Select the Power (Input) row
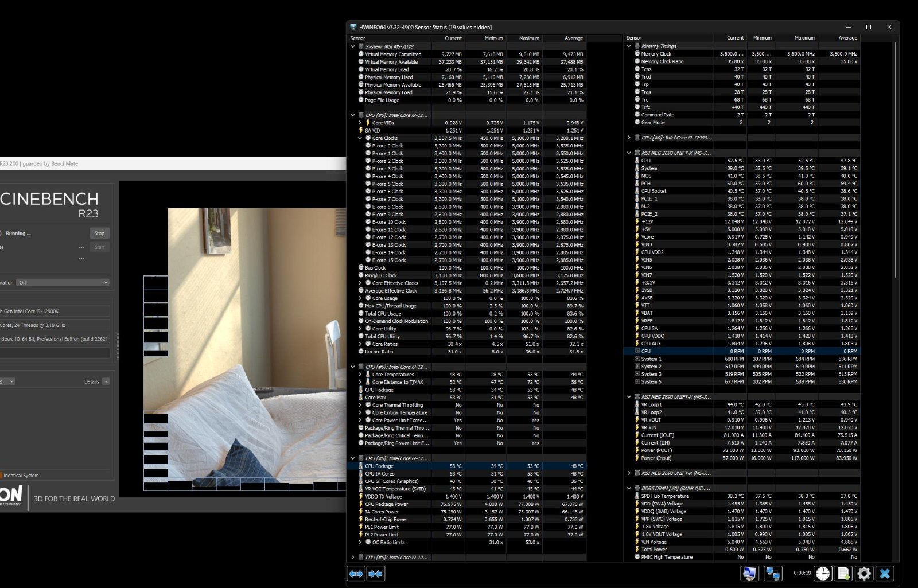The width and height of the screenshot is (918, 588). [742, 458]
